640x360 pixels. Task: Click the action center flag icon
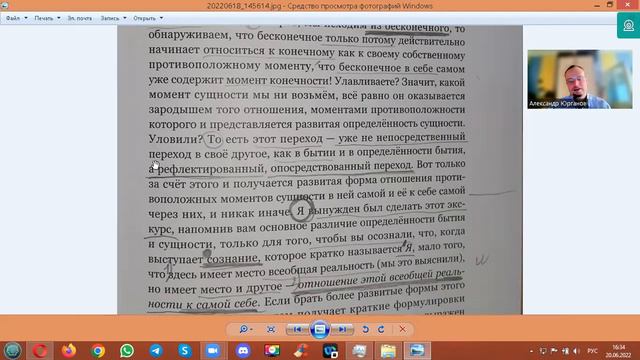(554, 351)
